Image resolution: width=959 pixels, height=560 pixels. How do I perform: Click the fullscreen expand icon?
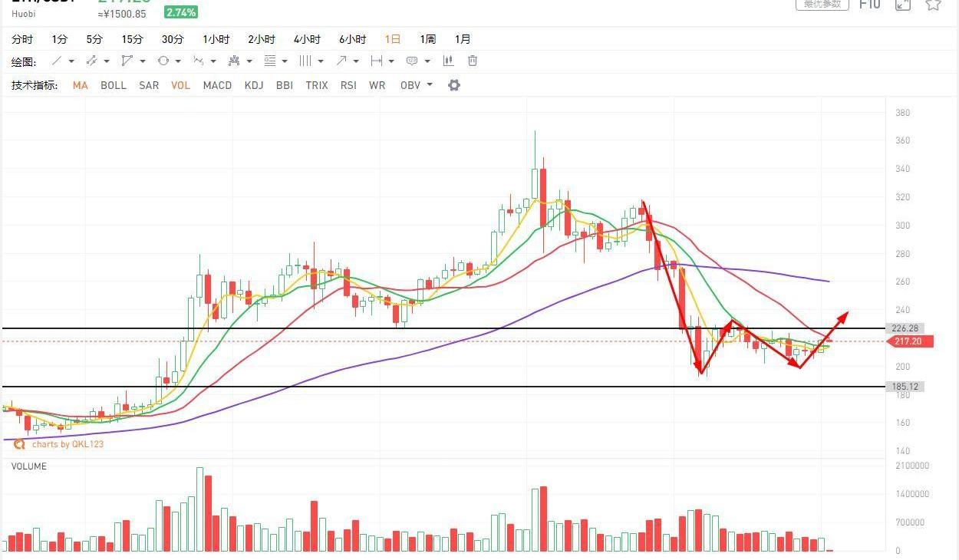903,5
